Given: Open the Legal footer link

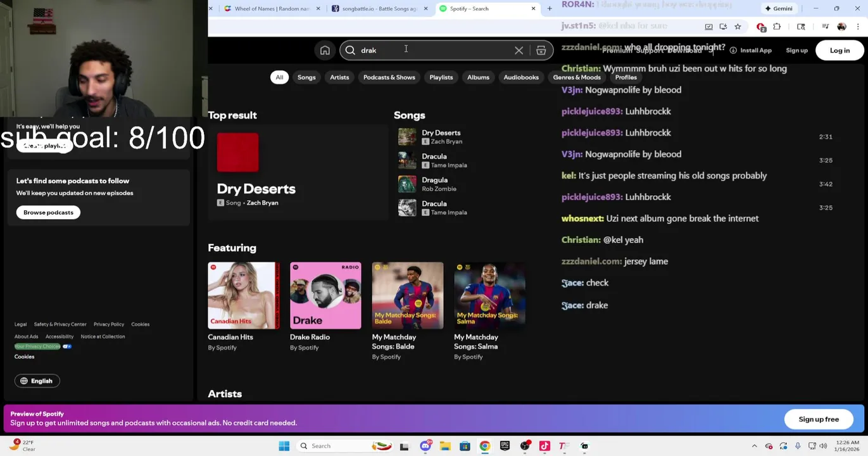Looking at the screenshot, I should pyautogui.click(x=20, y=324).
